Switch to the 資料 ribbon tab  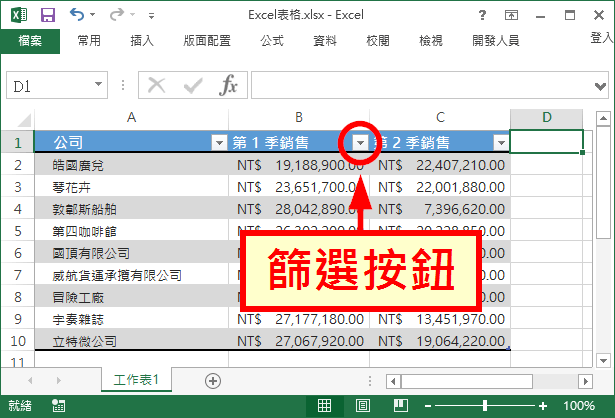coord(325,41)
